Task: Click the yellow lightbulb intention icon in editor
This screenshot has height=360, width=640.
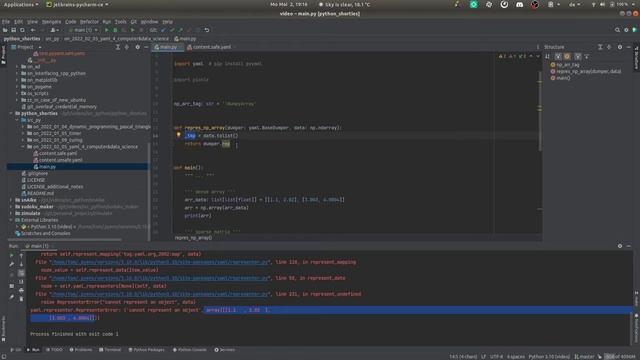Action: click(178, 135)
